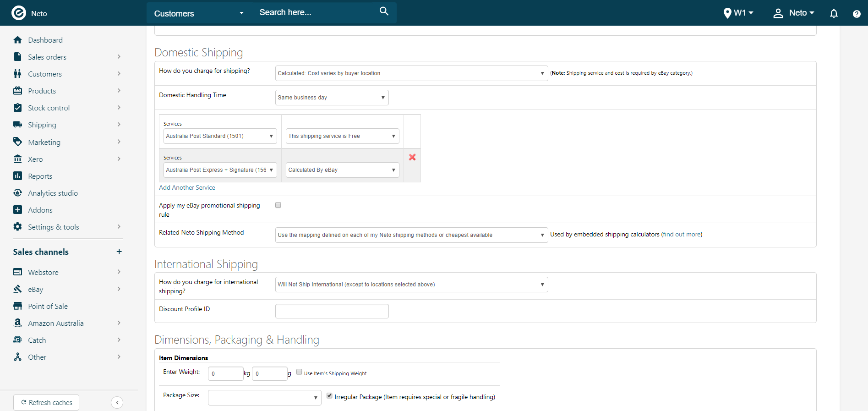Expand the Sales orders submenu chevron

(x=119, y=57)
